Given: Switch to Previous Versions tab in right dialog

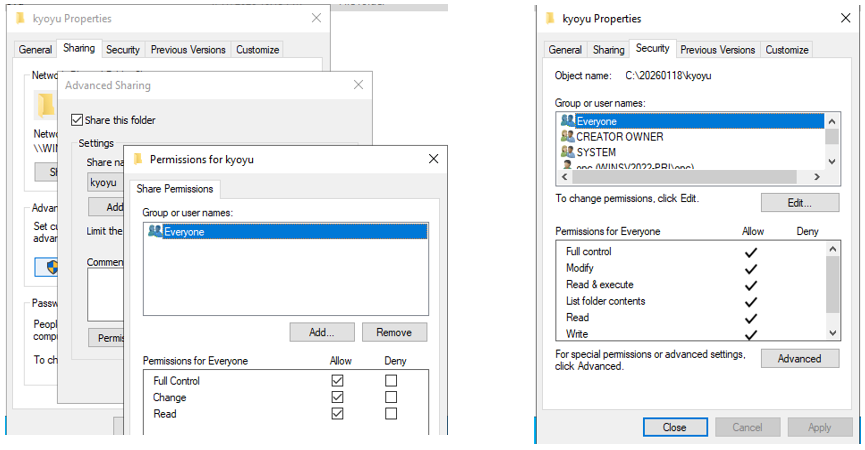Looking at the screenshot, I should click(718, 49).
